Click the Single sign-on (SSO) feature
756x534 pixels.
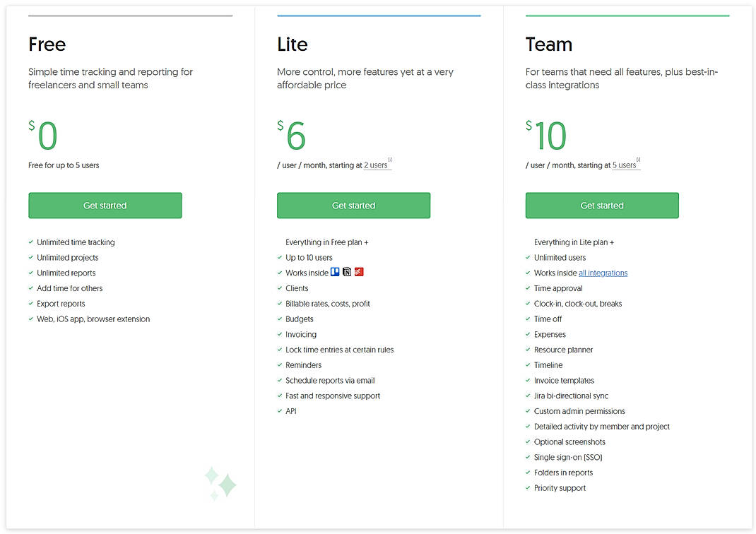tap(568, 458)
